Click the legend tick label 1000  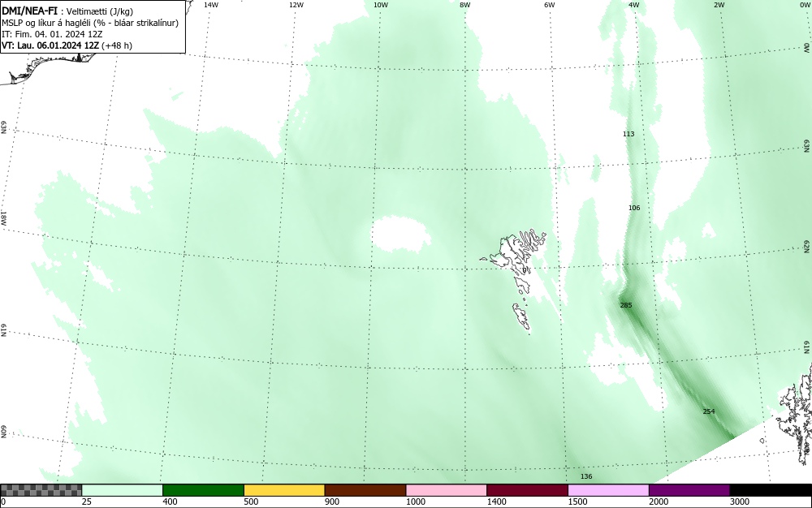(x=415, y=502)
